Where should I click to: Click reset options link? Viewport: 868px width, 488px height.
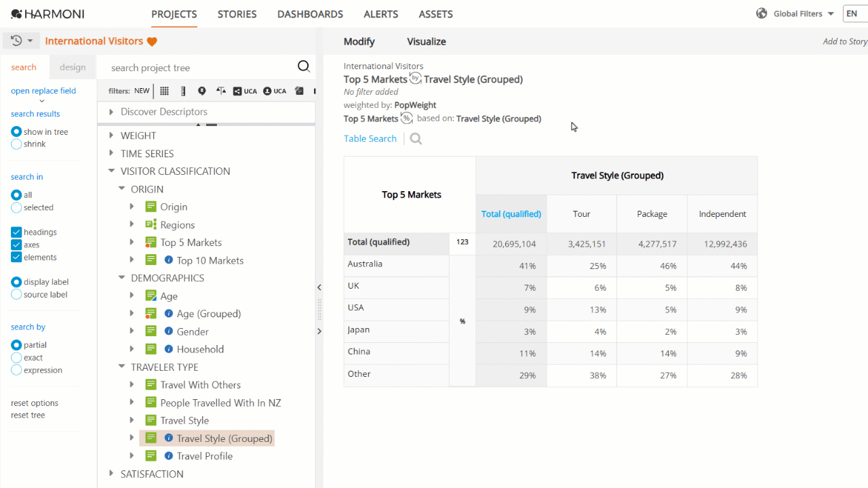click(x=35, y=403)
